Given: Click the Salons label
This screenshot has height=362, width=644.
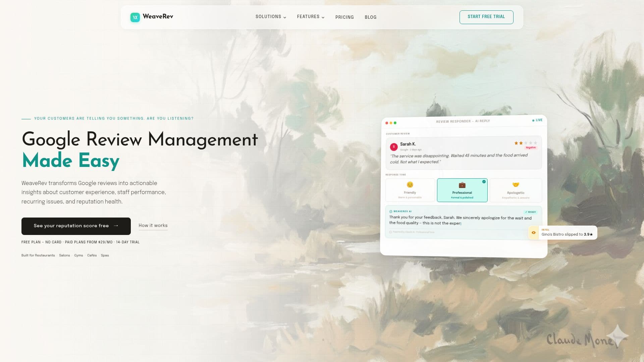Looking at the screenshot, I should (64, 255).
